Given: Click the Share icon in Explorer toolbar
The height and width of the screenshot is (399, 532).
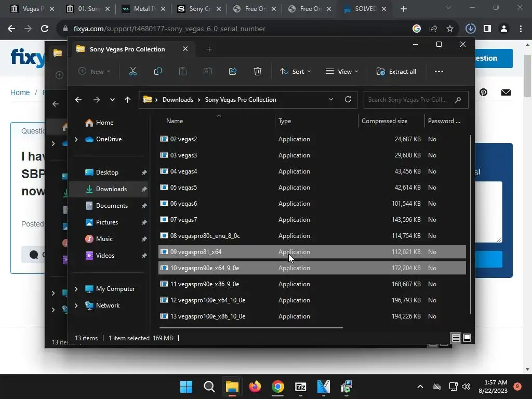Looking at the screenshot, I should coord(233,72).
